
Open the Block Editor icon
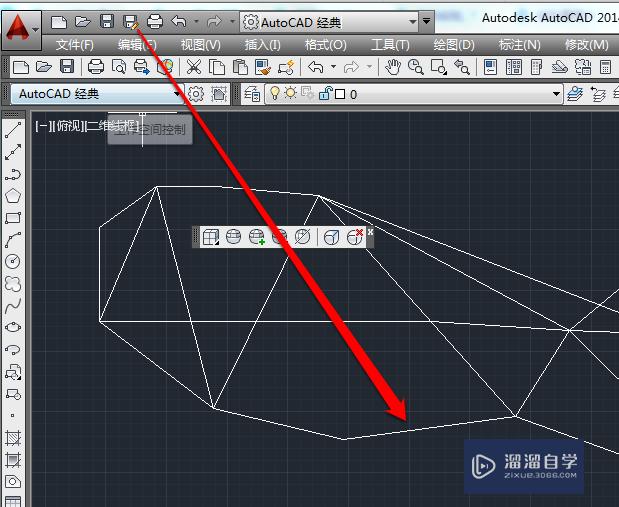coord(286,67)
